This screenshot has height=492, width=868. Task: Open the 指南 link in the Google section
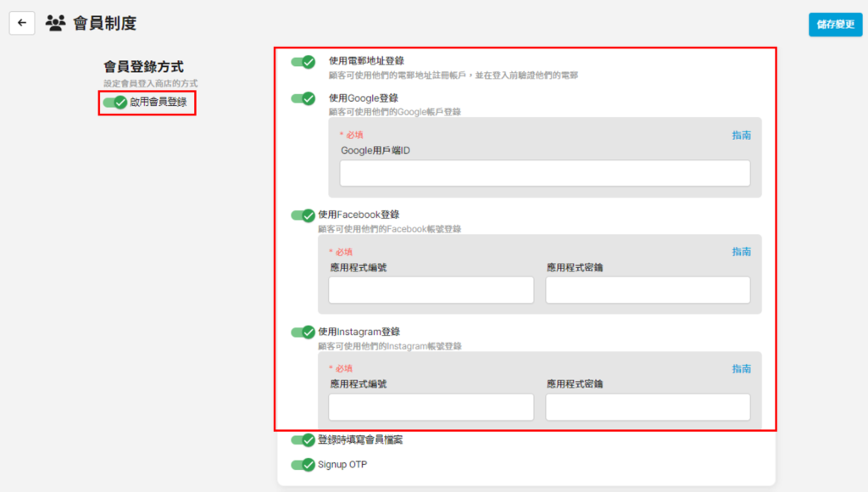[x=741, y=136]
